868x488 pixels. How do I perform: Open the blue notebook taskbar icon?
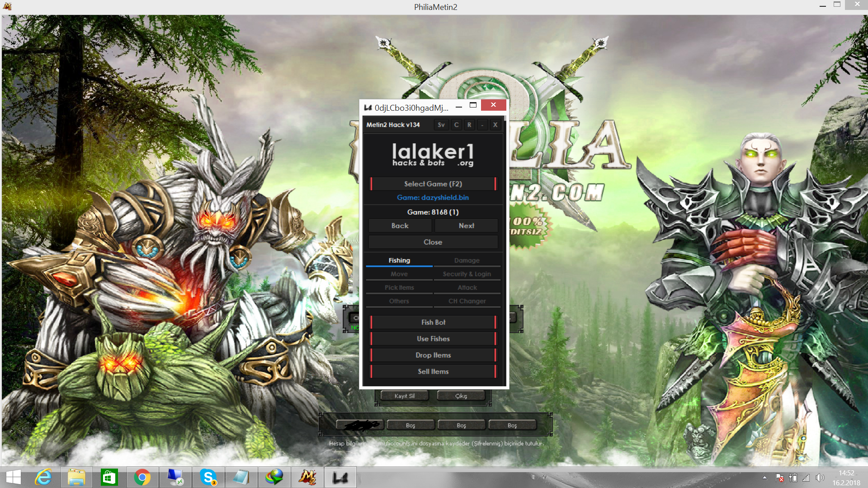tap(241, 478)
